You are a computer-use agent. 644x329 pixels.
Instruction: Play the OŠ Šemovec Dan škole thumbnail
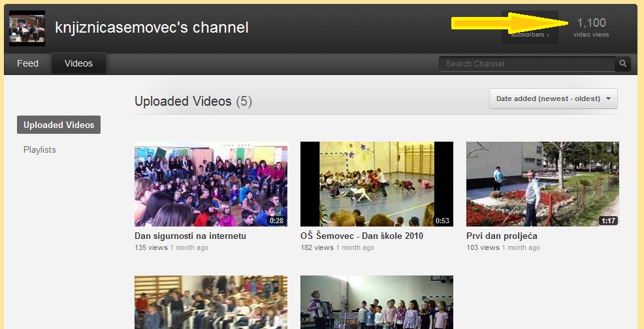[377, 184]
